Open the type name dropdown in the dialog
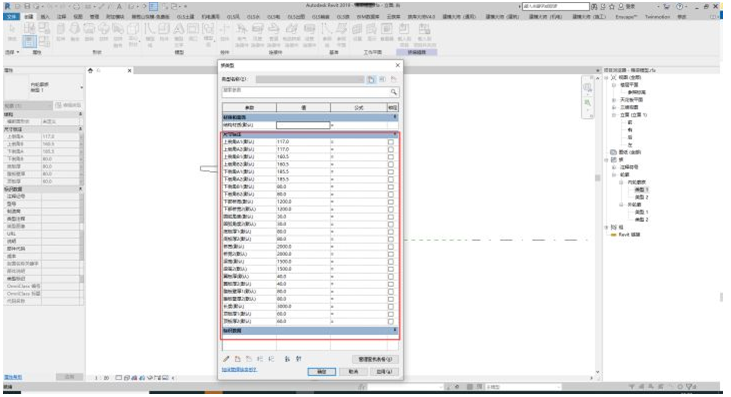The height and width of the screenshot is (397, 731). (x=310, y=79)
